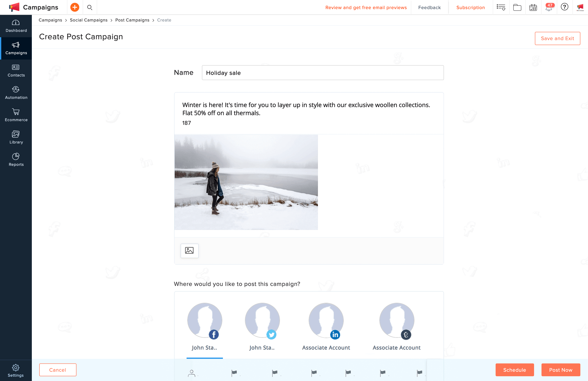Viewport: 588px width, 381px height.
Task: Go to Post Campaigns breadcrumb link
Action: (x=132, y=20)
